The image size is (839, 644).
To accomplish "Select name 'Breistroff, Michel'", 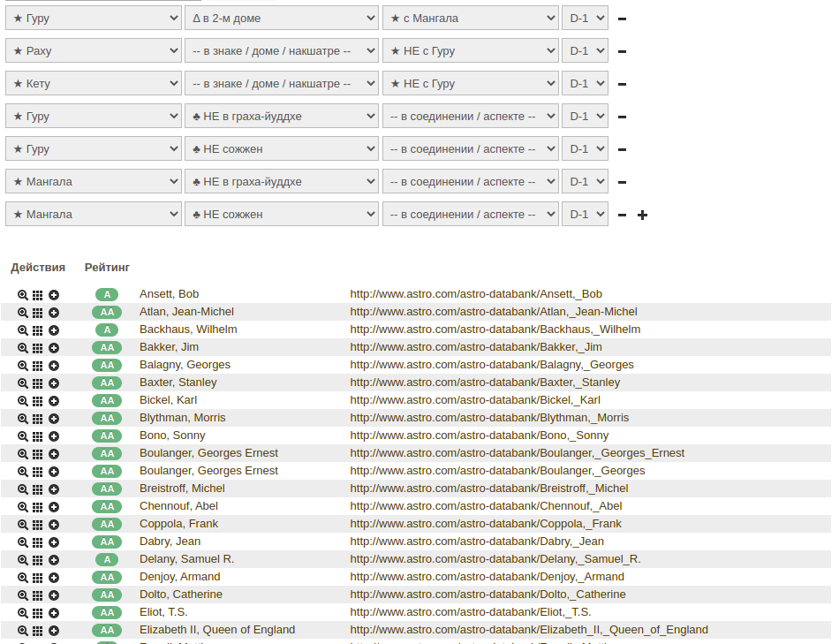I will 182,489.
